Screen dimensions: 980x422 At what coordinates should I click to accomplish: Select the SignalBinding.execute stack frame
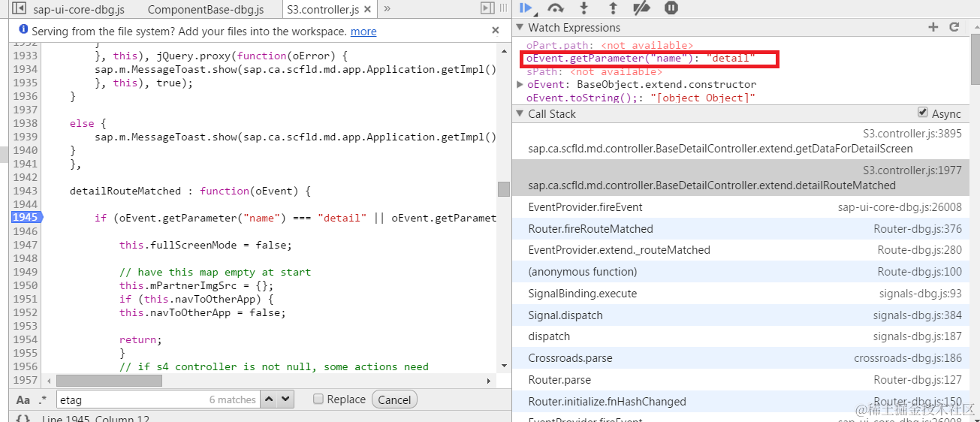740,294
